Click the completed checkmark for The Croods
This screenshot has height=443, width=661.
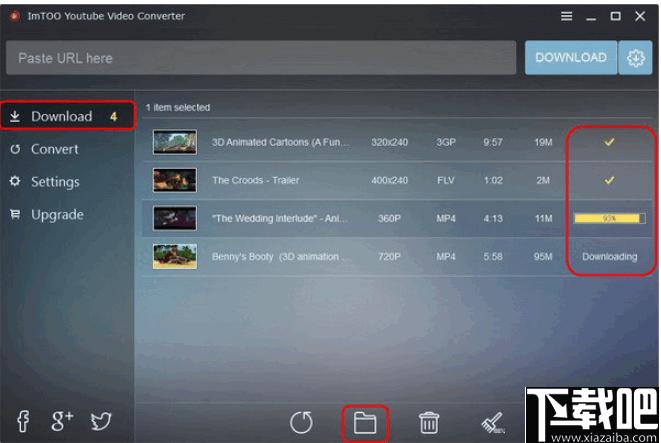click(x=609, y=180)
